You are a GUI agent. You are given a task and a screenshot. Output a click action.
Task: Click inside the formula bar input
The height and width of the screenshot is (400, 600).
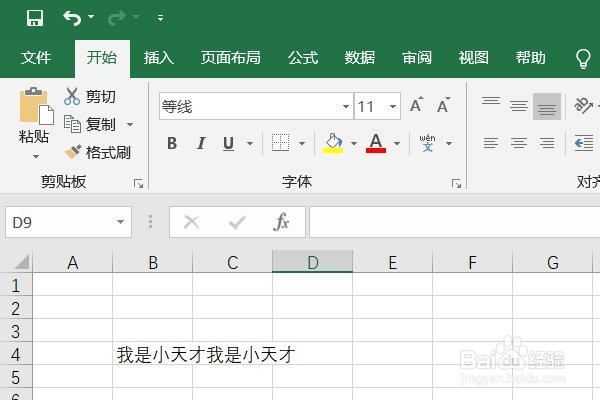click(x=455, y=222)
